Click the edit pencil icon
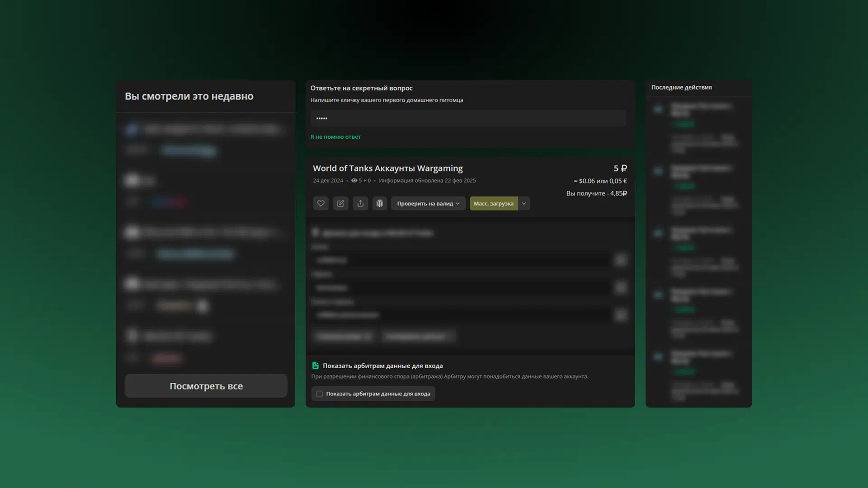Screen dimensions: 868x488 click(340, 203)
